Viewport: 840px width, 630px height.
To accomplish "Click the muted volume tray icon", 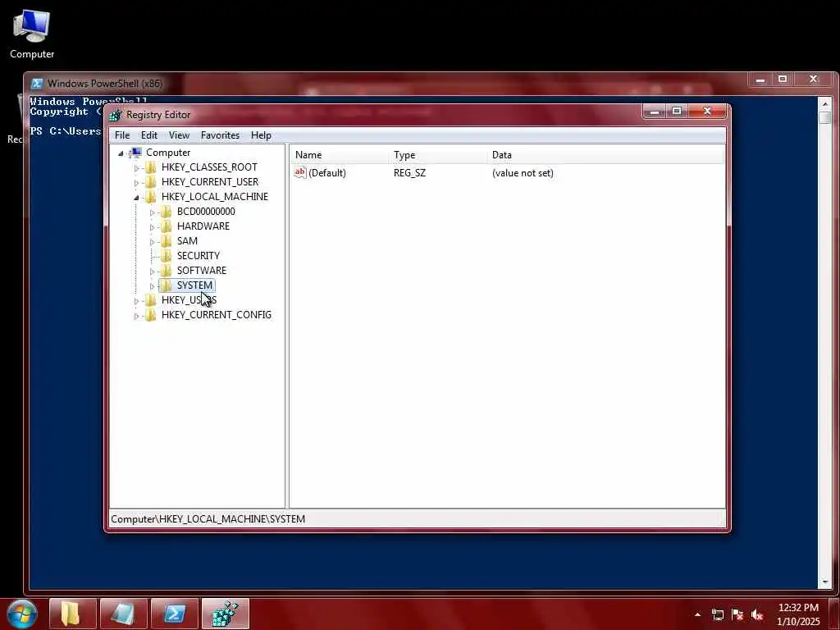I will 757,614.
